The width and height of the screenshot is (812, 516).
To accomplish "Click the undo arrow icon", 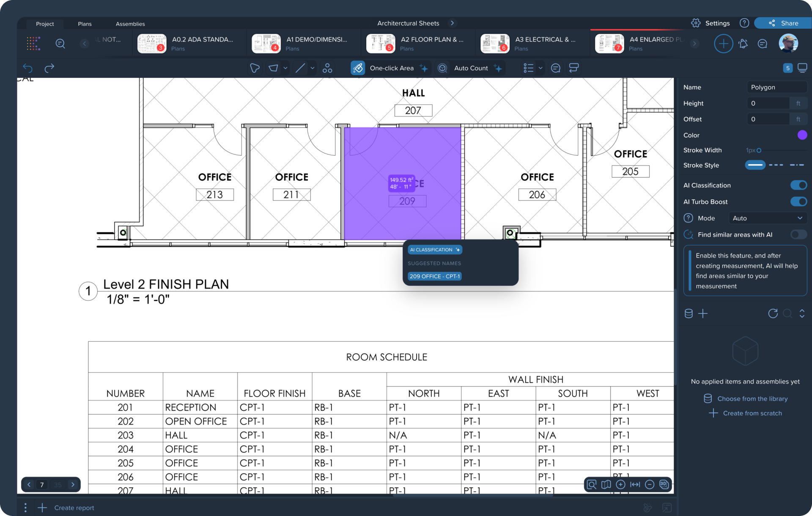I will point(28,68).
